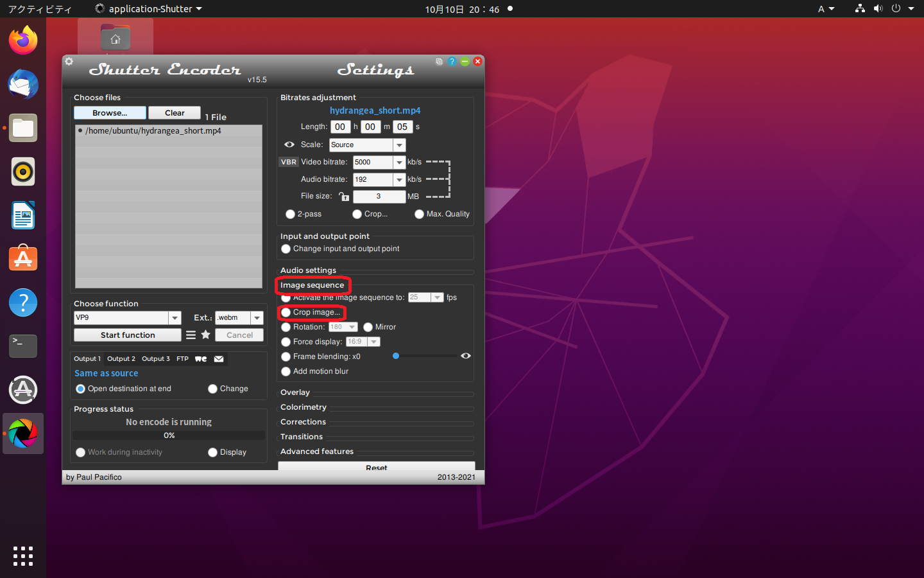Screen dimensions: 924x578
Task: Switch to the Output 2 tab
Action: click(x=121, y=359)
